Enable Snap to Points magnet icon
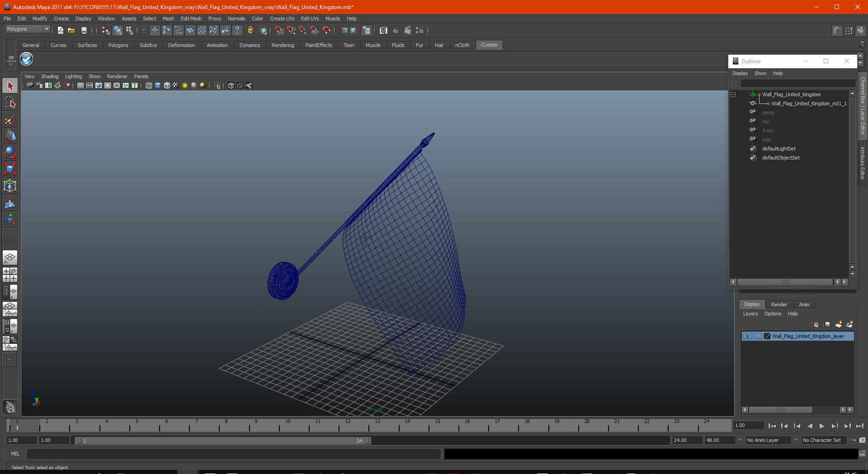Screen dimensions: 868x474 302,30
